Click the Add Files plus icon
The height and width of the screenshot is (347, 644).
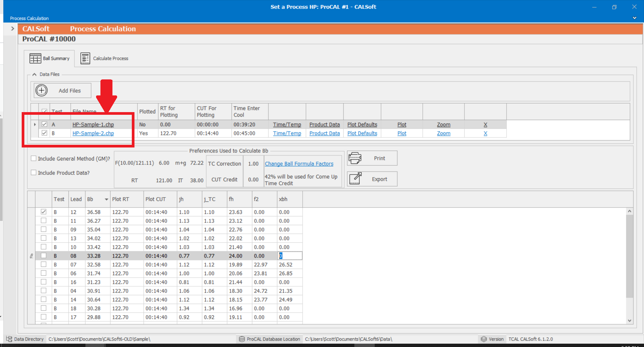42,90
